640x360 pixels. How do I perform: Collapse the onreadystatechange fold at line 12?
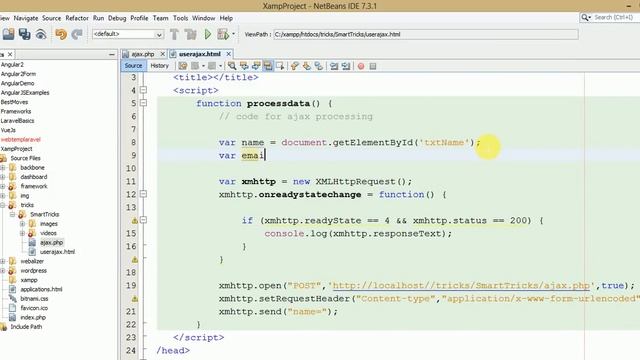pyautogui.click(x=143, y=194)
